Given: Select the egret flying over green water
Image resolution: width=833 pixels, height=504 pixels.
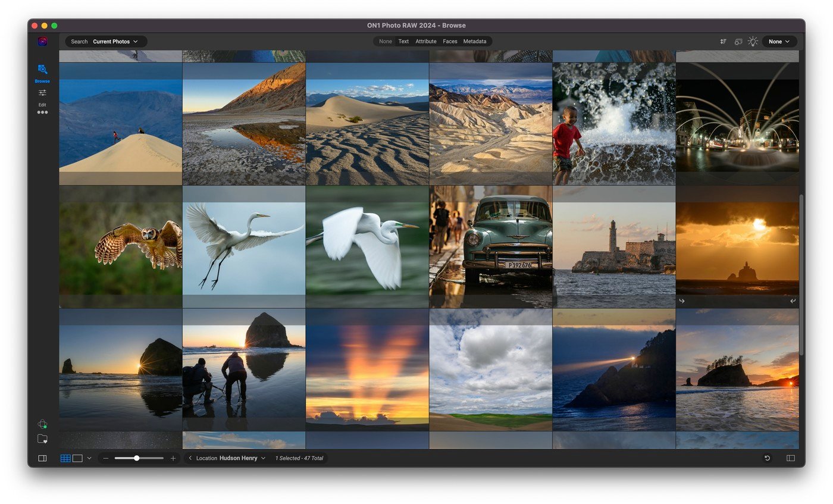Looking at the screenshot, I should click(x=367, y=247).
